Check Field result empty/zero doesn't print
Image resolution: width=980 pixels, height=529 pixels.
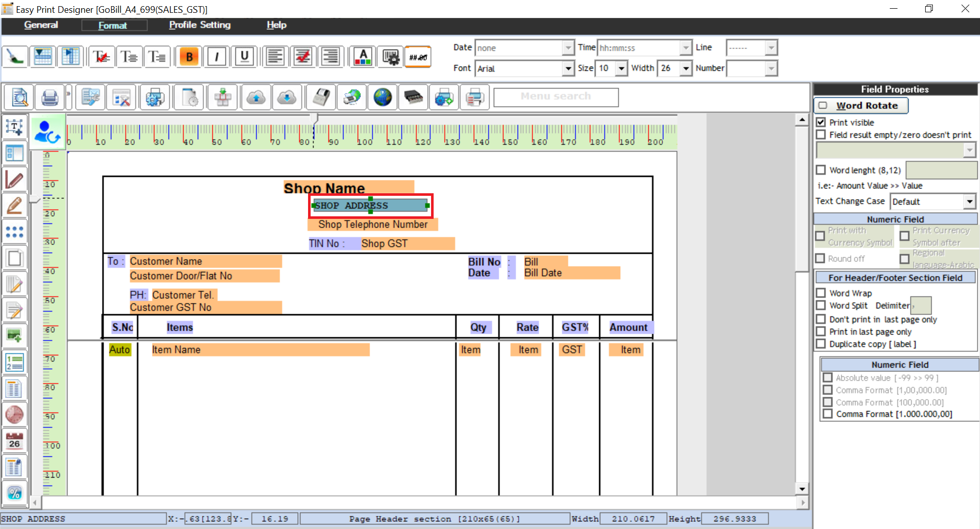coord(821,135)
